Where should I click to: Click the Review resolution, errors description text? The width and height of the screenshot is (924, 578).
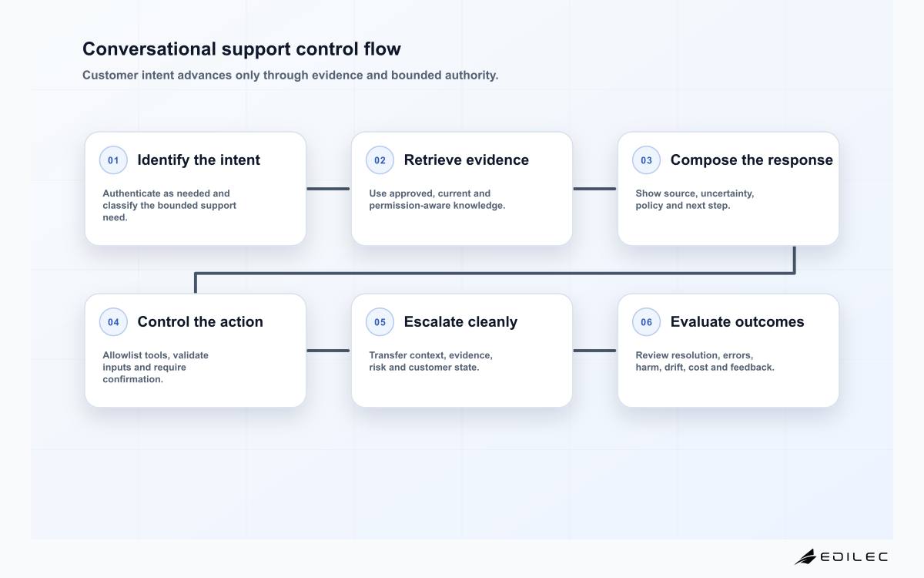pyautogui.click(x=705, y=361)
